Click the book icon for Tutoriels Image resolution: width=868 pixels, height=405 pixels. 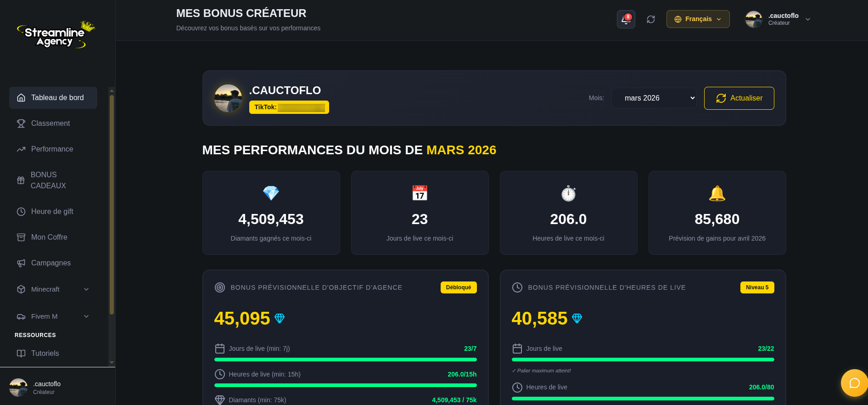coord(21,354)
